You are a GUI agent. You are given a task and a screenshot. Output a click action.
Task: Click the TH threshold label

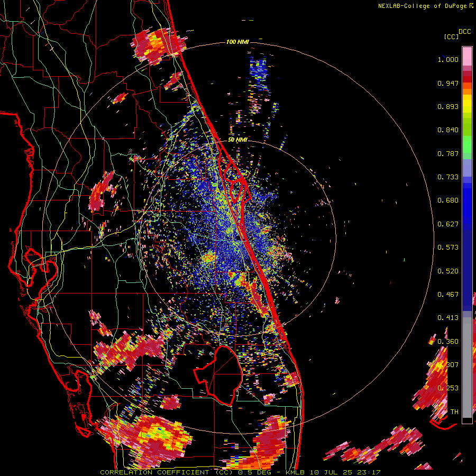454,412
